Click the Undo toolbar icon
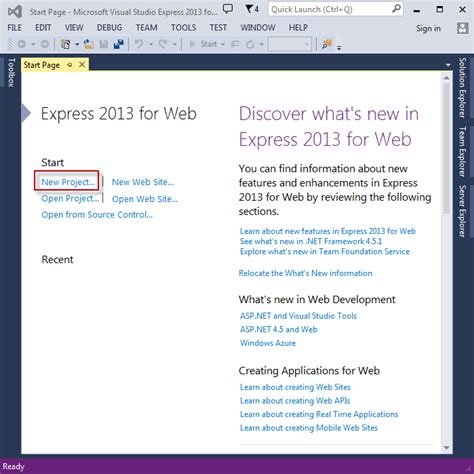This screenshot has height=474, width=474. [139, 44]
